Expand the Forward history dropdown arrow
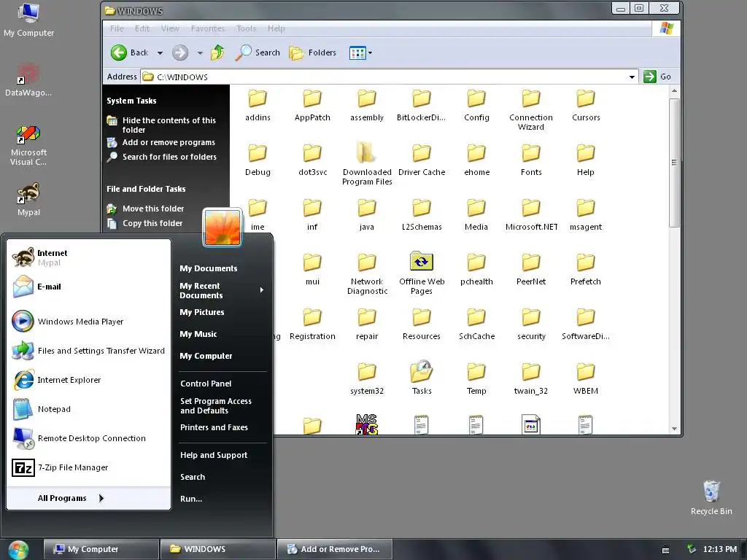Image resolution: width=747 pixels, height=560 pixels. click(x=200, y=52)
